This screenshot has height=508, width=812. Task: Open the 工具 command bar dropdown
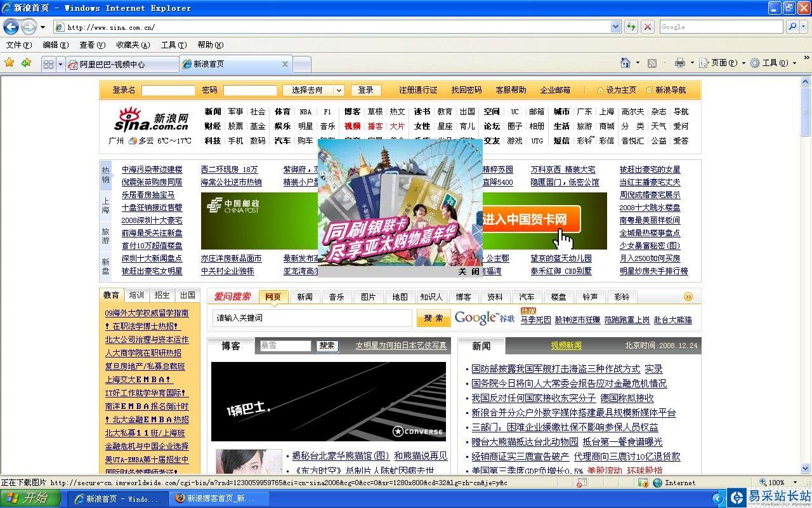tap(773, 63)
